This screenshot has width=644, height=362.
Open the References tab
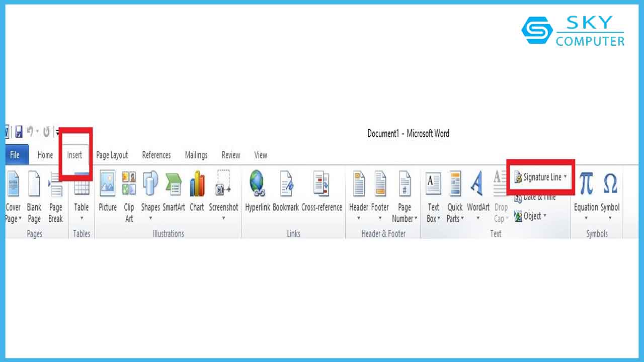click(x=156, y=155)
